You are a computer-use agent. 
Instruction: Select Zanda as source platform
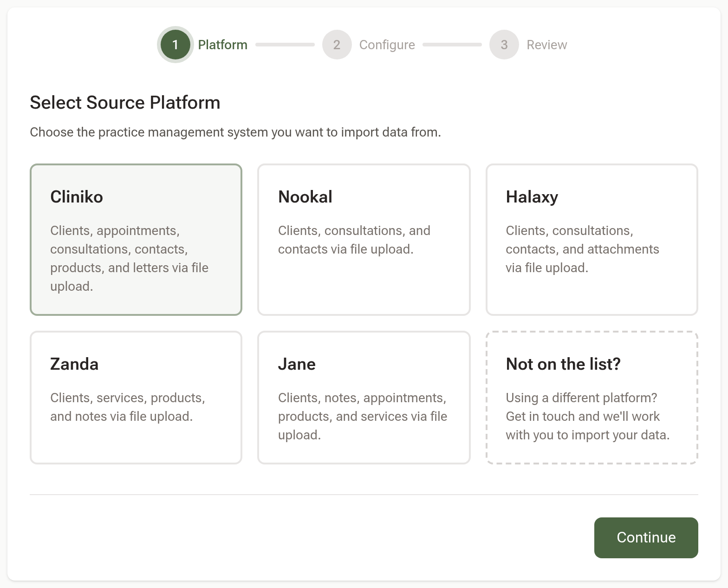click(x=136, y=398)
